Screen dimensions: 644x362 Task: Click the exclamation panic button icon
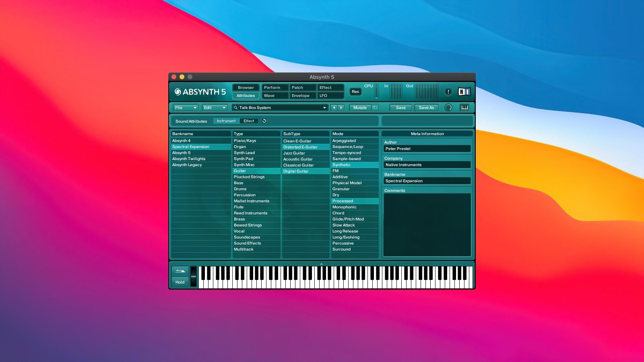[x=448, y=92]
